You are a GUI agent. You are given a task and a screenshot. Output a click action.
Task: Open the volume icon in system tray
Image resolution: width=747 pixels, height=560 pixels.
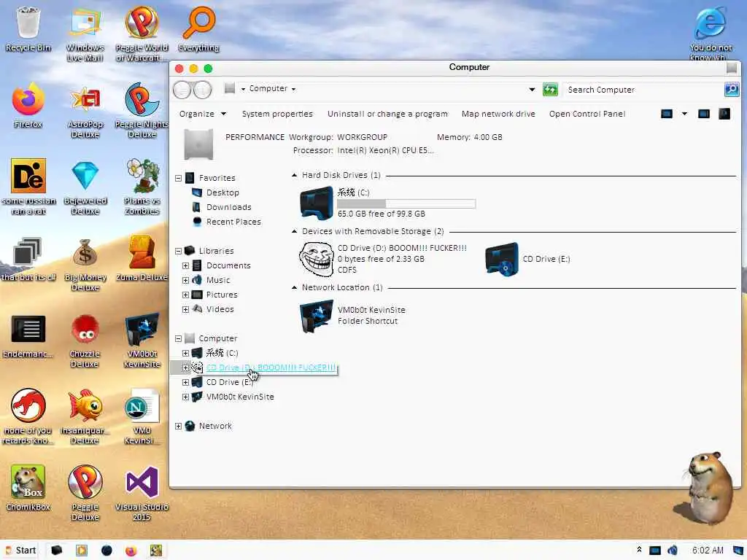coord(673,551)
